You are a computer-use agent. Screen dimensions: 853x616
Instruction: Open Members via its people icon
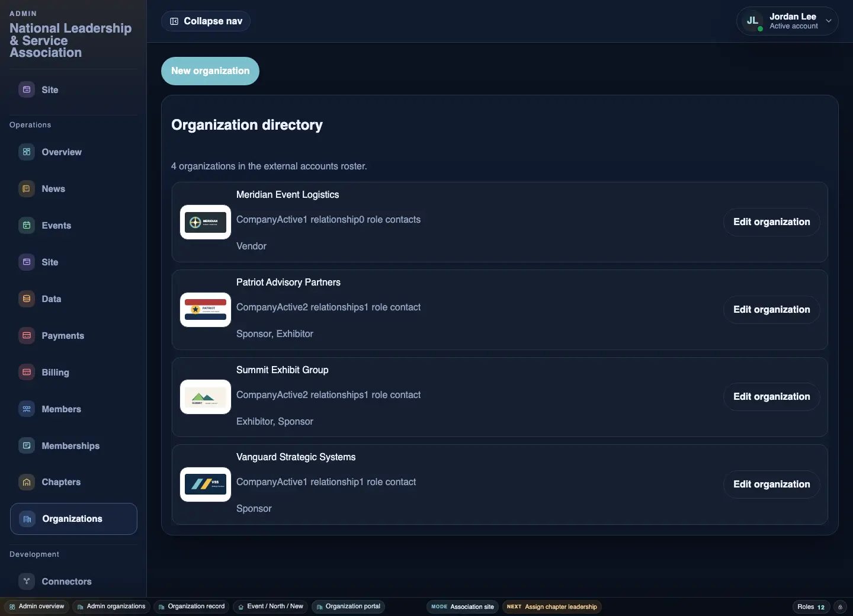(27, 409)
